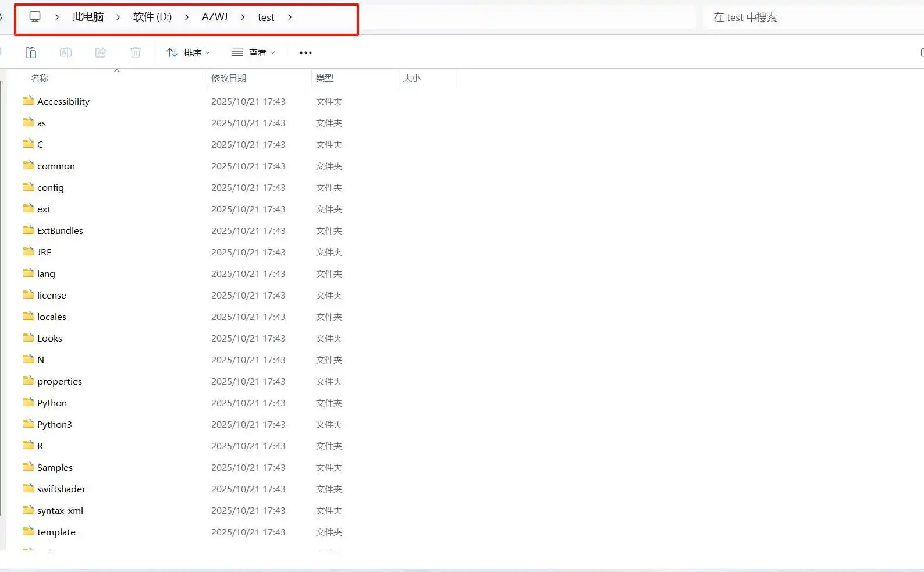Image resolution: width=924 pixels, height=572 pixels.
Task: Navigate to the AZWJ breadcrumb
Action: tap(215, 17)
